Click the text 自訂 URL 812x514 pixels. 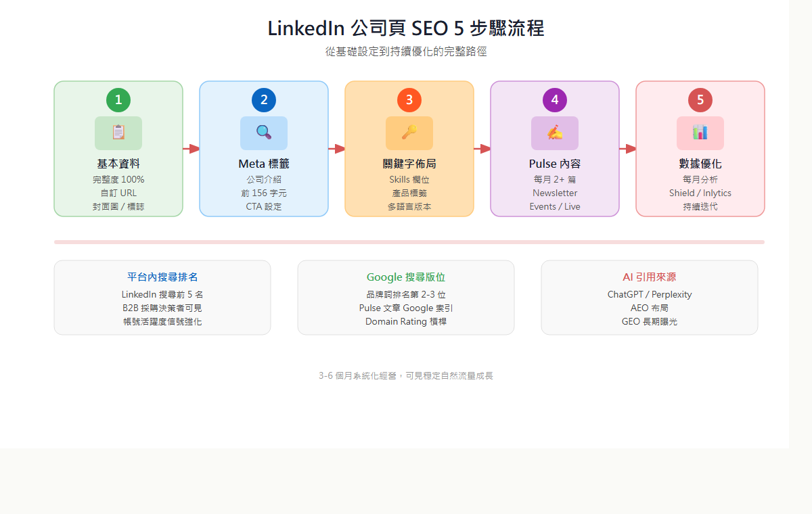pos(118,193)
